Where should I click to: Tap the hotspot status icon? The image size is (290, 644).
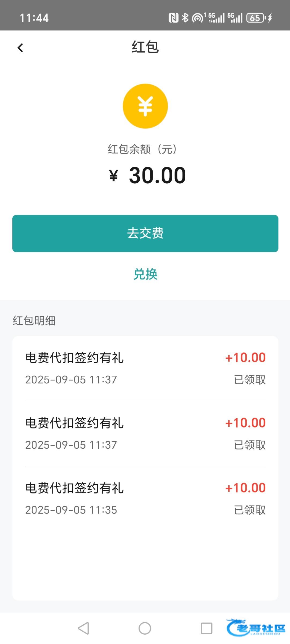click(198, 18)
